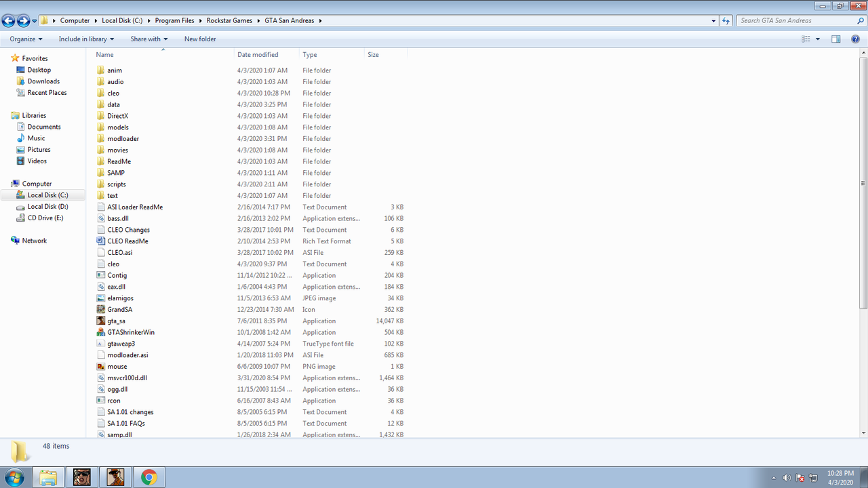
Task: Open the modloader folder icon
Action: point(101,139)
